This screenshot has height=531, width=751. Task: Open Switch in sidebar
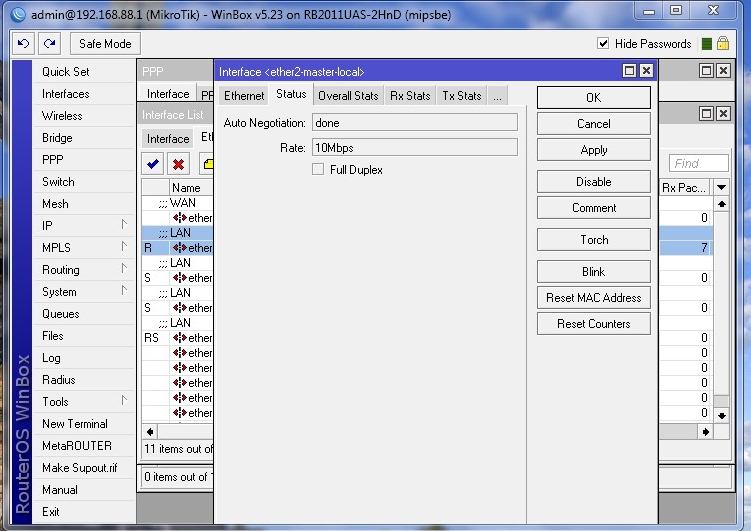point(58,182)
